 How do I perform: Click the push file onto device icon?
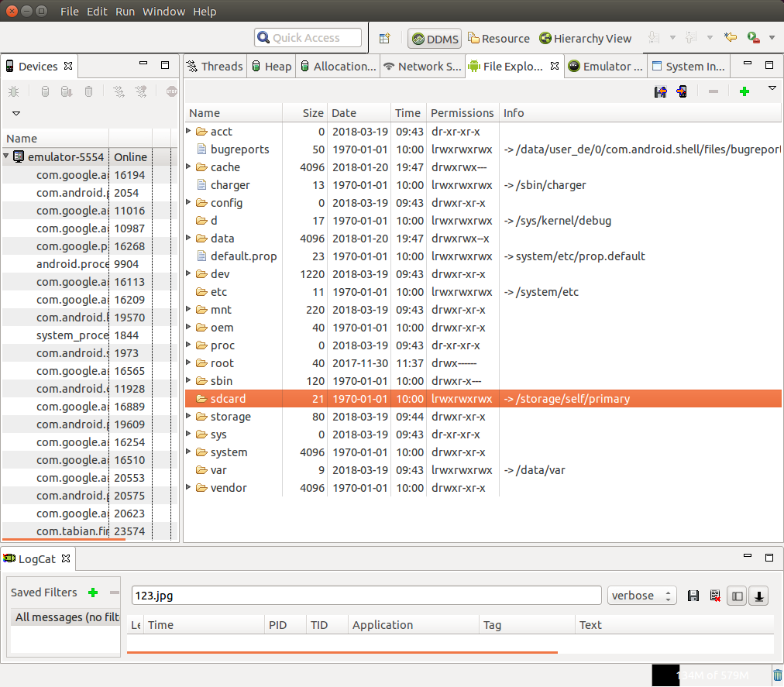point(682,92)
